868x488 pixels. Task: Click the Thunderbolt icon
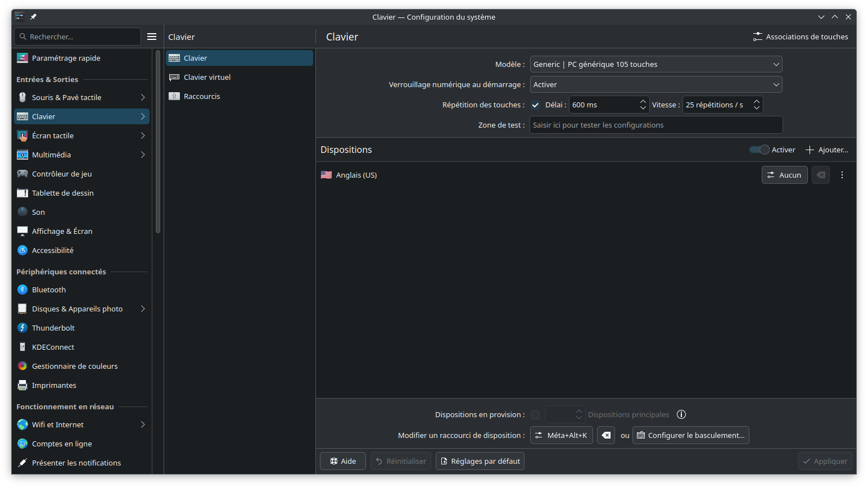(x=22, y=328)
